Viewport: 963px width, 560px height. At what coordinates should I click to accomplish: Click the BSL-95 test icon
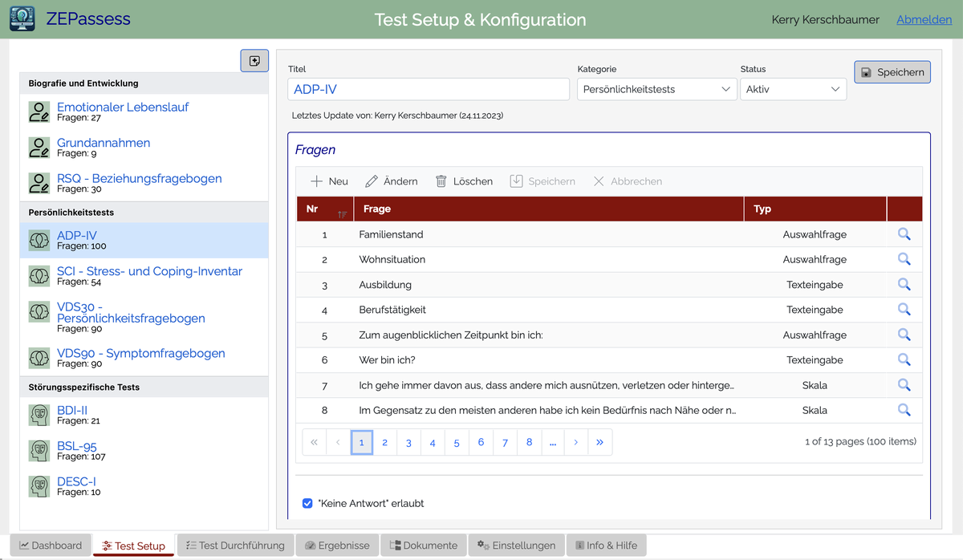39,450
